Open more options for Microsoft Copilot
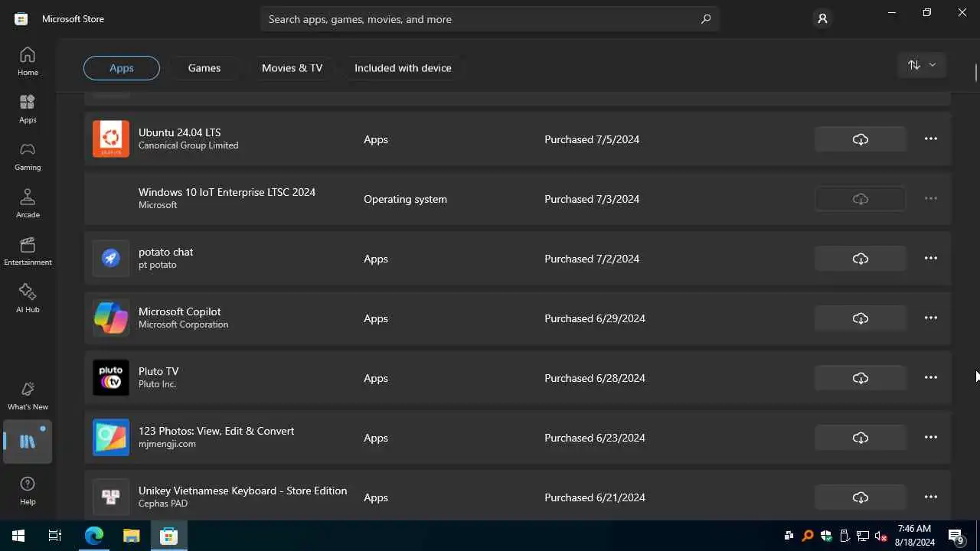Screen dimensions: 980x551 [931, 318]
